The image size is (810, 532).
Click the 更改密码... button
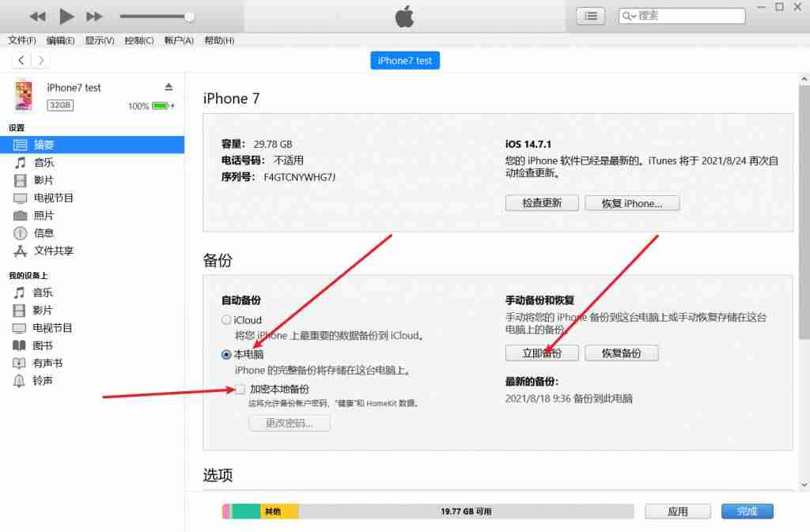coord(290,423)
